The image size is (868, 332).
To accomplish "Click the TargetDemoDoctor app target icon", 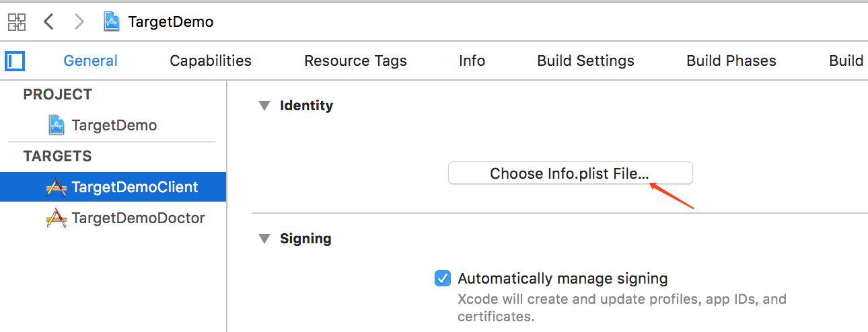I will coord(57,218).
